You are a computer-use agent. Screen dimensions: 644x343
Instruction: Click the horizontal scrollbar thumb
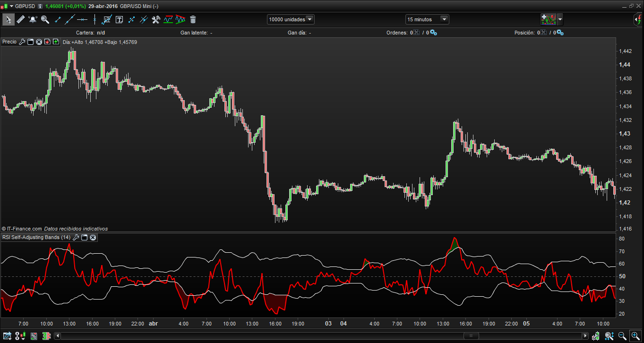point(471,336)
